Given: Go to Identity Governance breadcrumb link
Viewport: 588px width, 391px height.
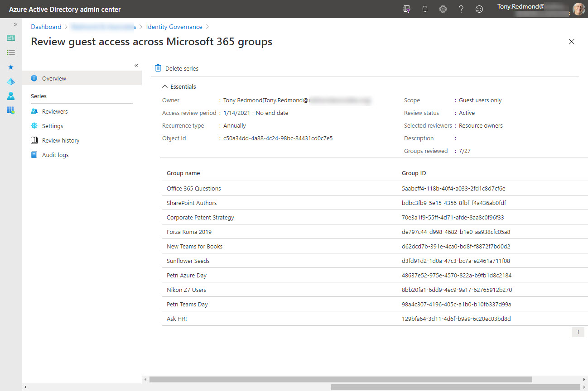Looking at the screenshot, I should tap(174, 27).
